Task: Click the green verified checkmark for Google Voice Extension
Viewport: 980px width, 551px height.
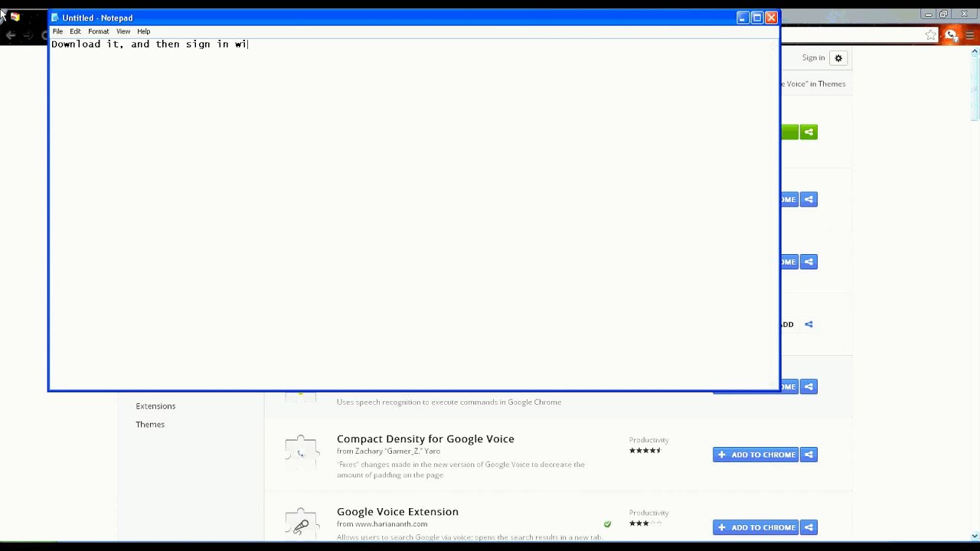Action: click(607, 524)
